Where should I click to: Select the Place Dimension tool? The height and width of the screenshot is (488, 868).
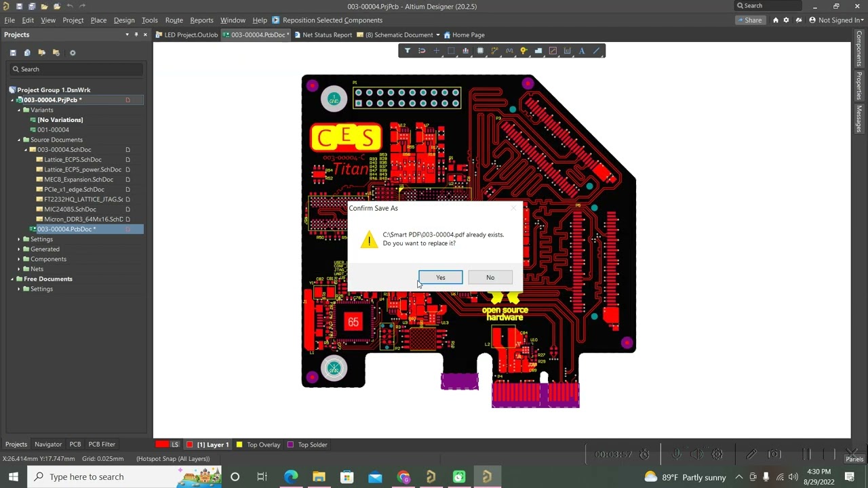568,51
